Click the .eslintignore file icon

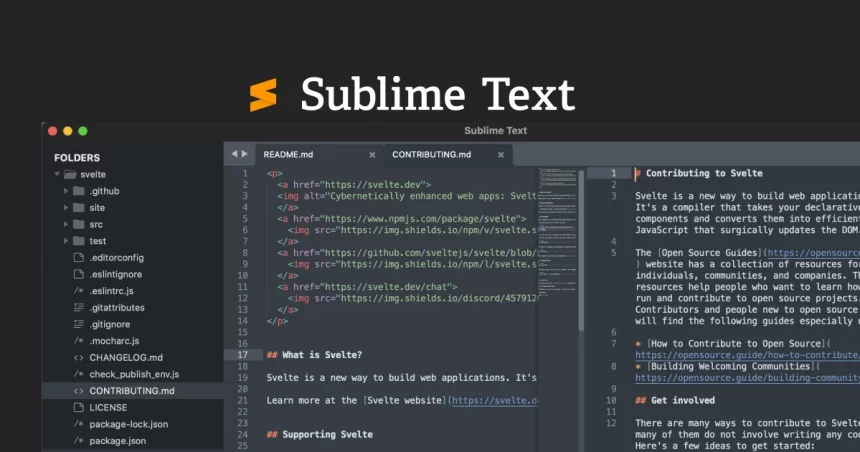pos(78,274)
